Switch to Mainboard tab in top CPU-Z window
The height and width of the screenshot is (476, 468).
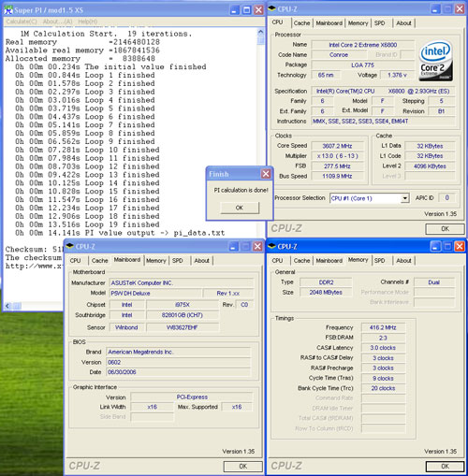329,23
